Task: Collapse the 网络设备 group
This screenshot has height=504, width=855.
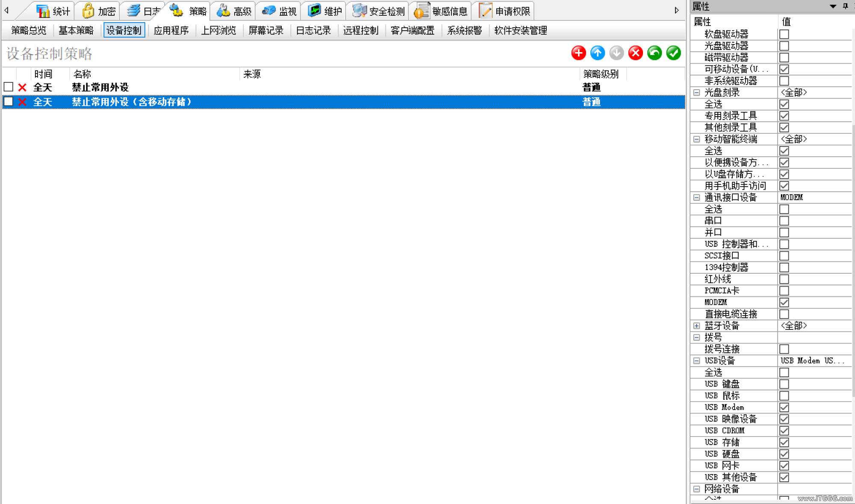Action: [x=696, y=489]
